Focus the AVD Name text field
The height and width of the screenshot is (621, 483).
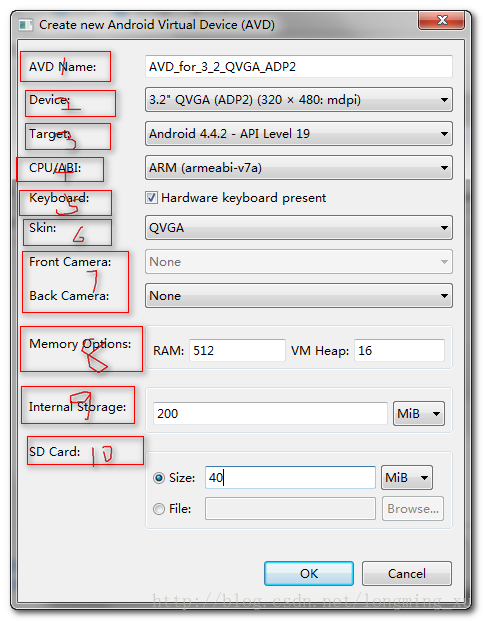(x=299, y=67)
